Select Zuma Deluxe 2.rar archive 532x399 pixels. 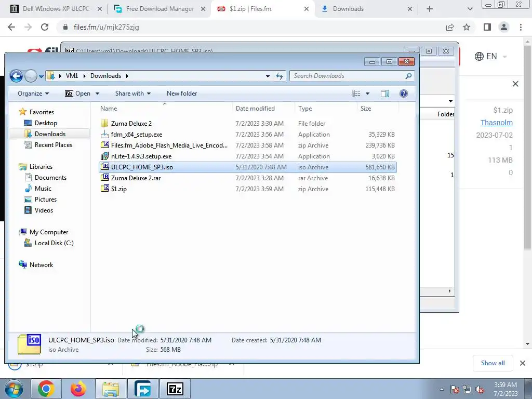(248, 178)
